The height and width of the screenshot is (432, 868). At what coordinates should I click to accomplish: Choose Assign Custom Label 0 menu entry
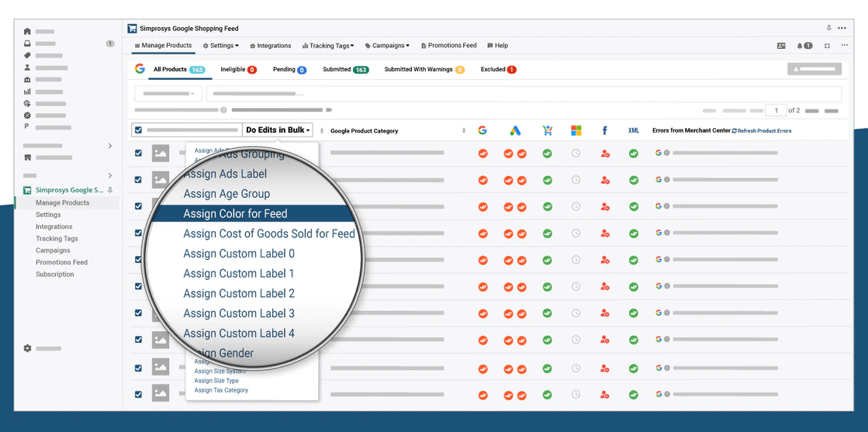coord(239,254)
